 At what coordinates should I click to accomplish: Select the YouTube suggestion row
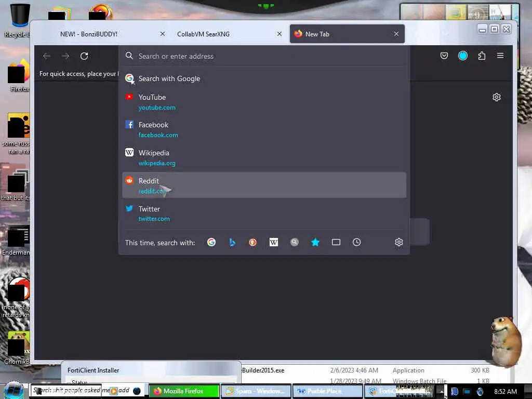(x=264, y=102)
